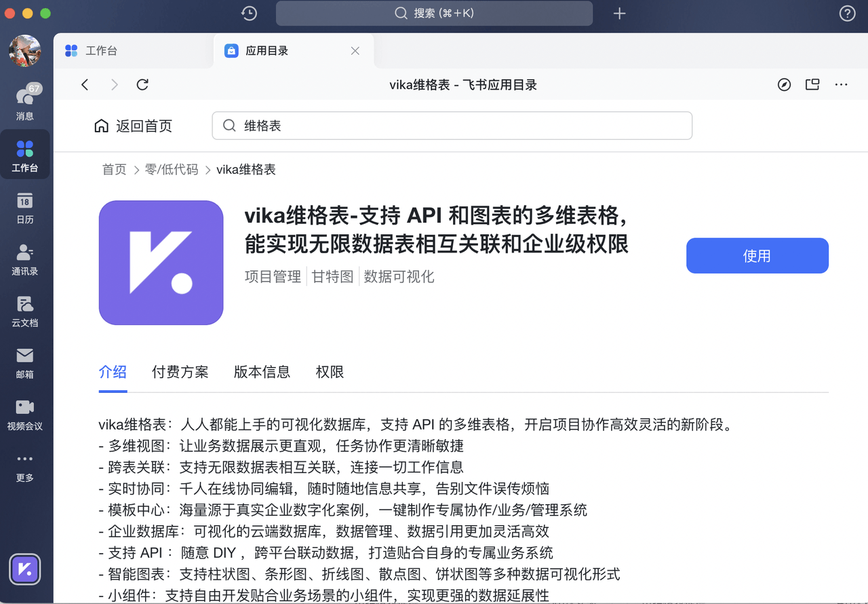Image resolution: width=868 pixels, height=604 pixels.
Task: Open 日历 calendar in the sidebar
Action: pos(25,208)
